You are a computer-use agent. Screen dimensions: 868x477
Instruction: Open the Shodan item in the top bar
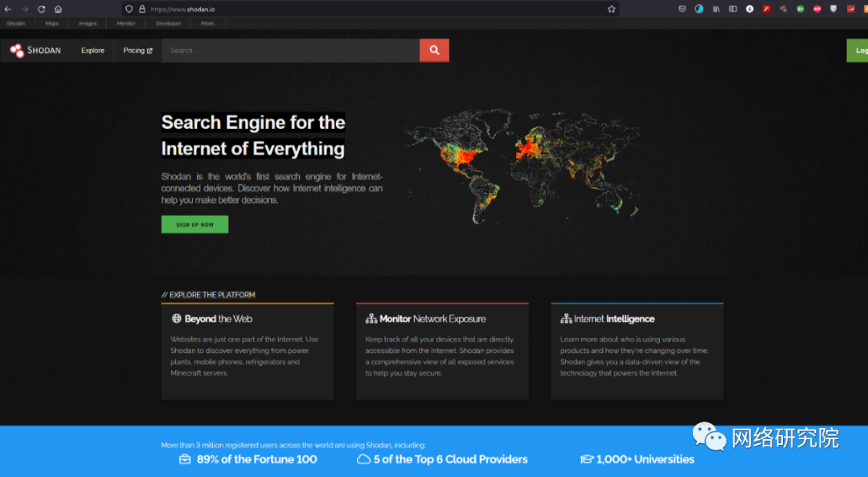point(15,23)
